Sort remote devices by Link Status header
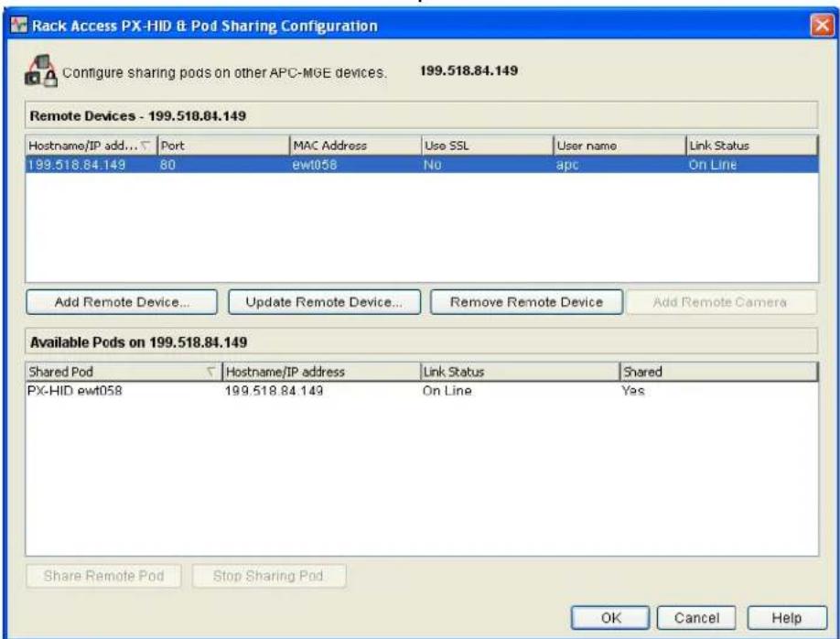Screen dimensions: 840x639 pyautogui.click(x=752, y=146)
